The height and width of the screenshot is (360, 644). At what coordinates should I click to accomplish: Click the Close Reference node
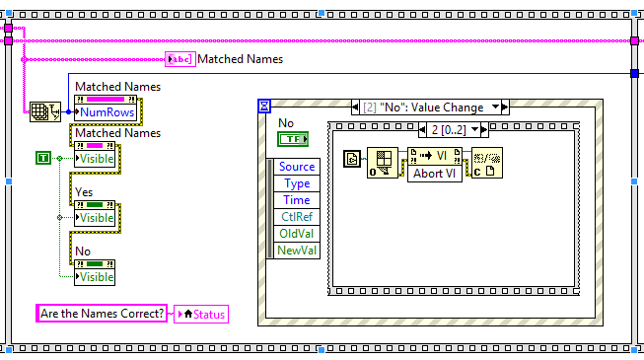(x=486, y=163)
